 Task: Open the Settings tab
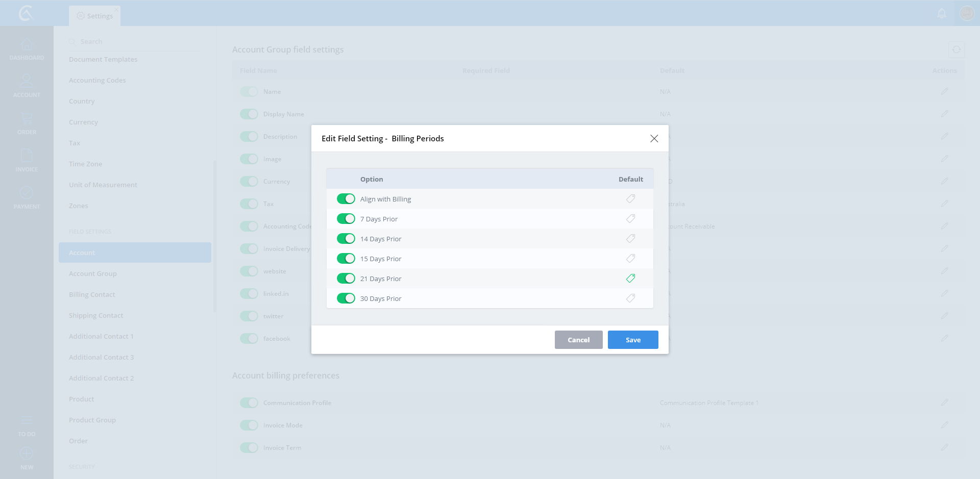[95, 16]
